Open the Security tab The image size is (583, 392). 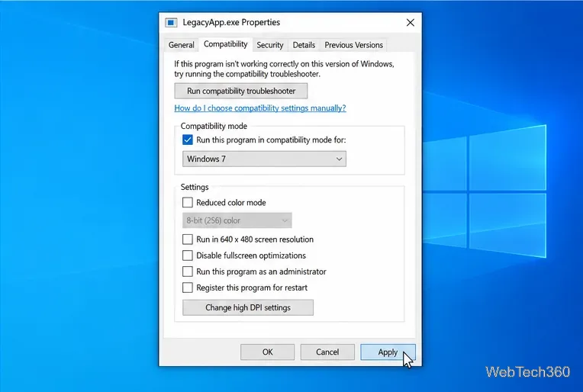[270, 45]
